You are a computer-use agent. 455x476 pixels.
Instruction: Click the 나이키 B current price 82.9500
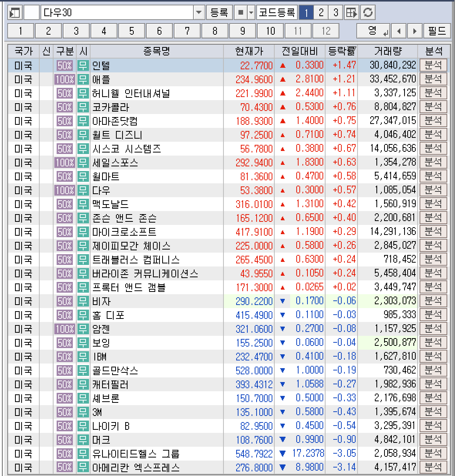tap(256, 426)
